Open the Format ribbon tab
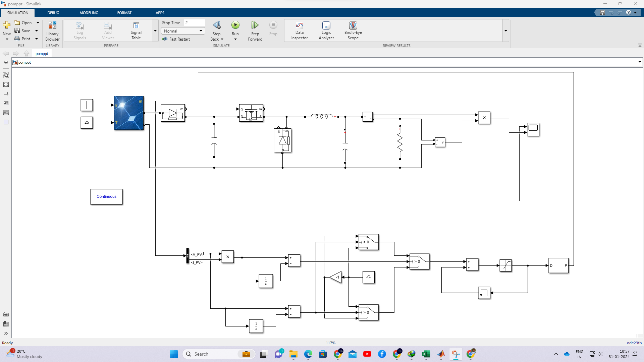 point(124,12)
